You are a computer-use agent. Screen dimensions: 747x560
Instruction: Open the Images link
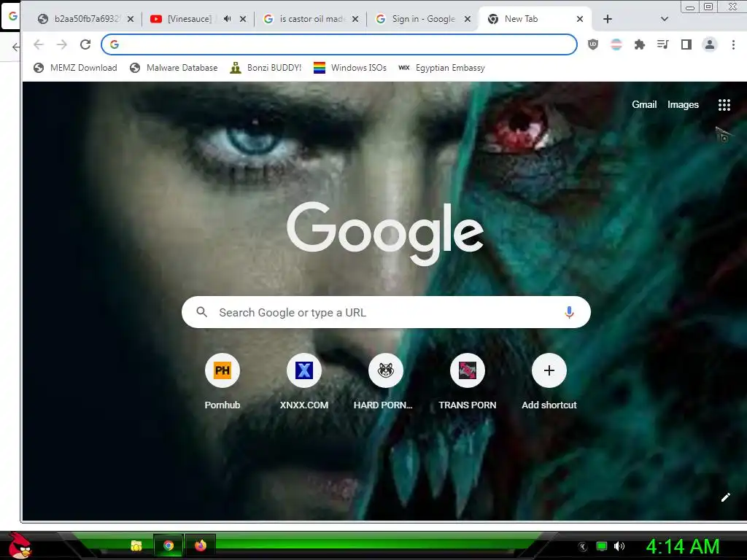pyautogui.click(x=683, y=105)
